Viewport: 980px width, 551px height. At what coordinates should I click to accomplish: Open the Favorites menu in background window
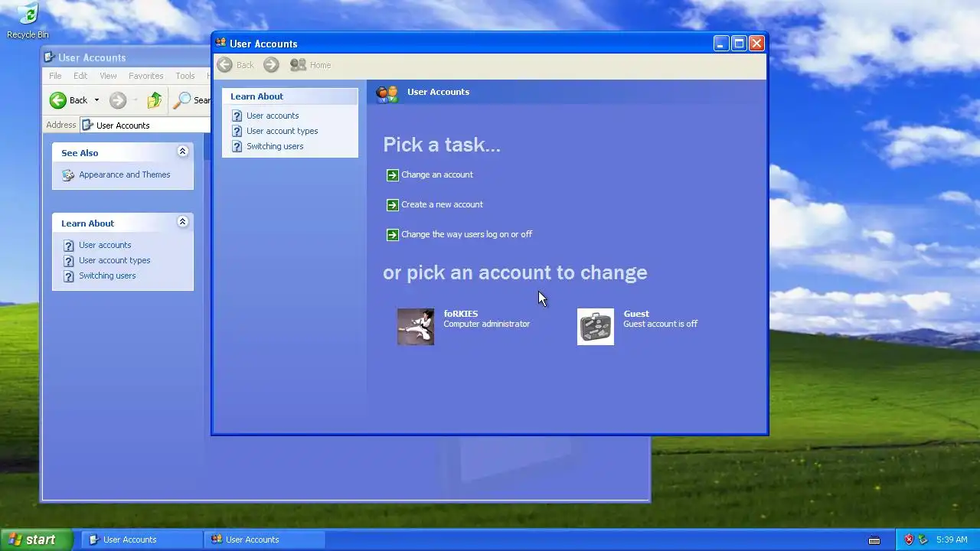coord(145,76)
